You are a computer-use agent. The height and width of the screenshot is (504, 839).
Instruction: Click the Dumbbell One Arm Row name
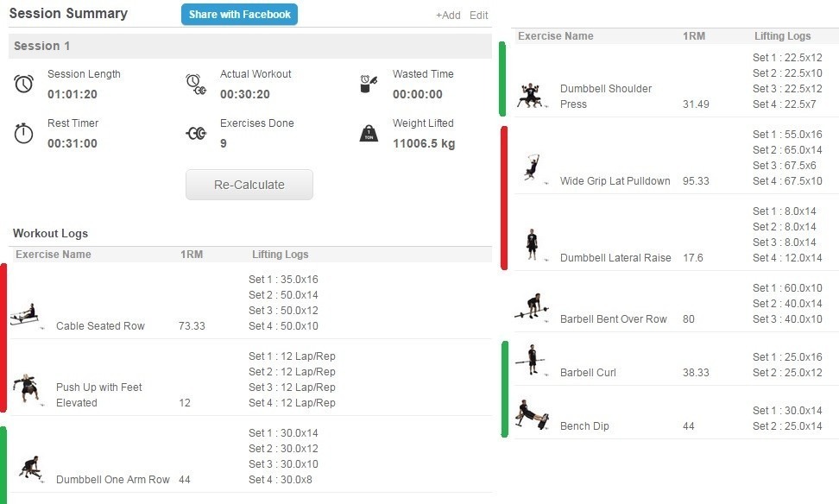click(x=112, y=480)
